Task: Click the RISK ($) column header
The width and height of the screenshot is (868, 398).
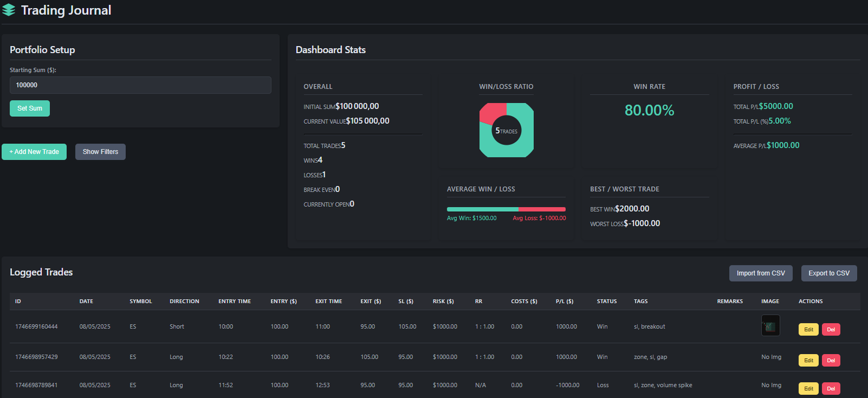Action: 443,301
